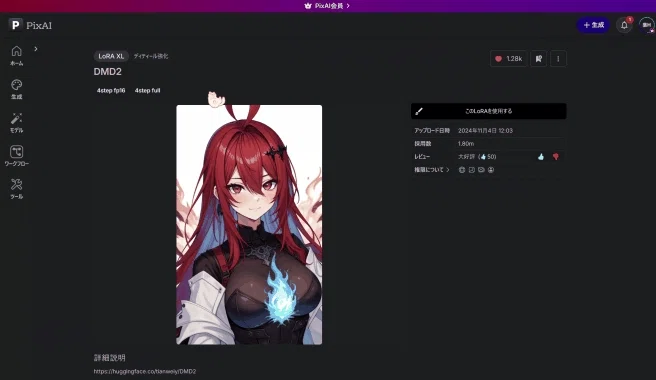Screen dimensions: 656x380
Task: Click the second permission square icon
Action: tap(472, 170)
